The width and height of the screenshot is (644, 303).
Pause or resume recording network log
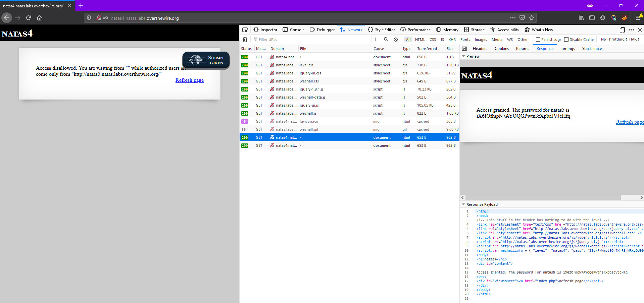coord(377,39)
